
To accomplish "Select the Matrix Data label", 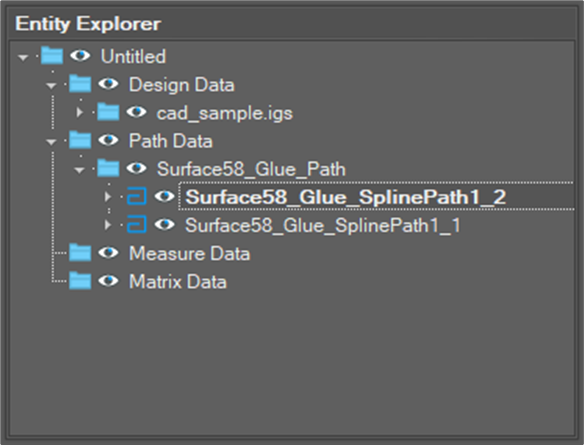I will coord(178,282).
